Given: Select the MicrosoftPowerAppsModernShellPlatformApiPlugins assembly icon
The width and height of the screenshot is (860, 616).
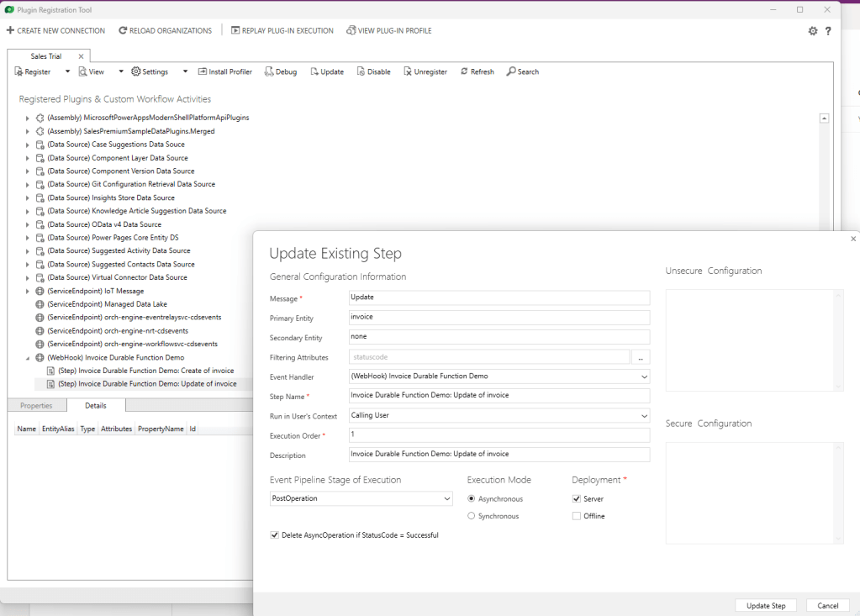Looking at the screenshot, I should click(40, 118).
